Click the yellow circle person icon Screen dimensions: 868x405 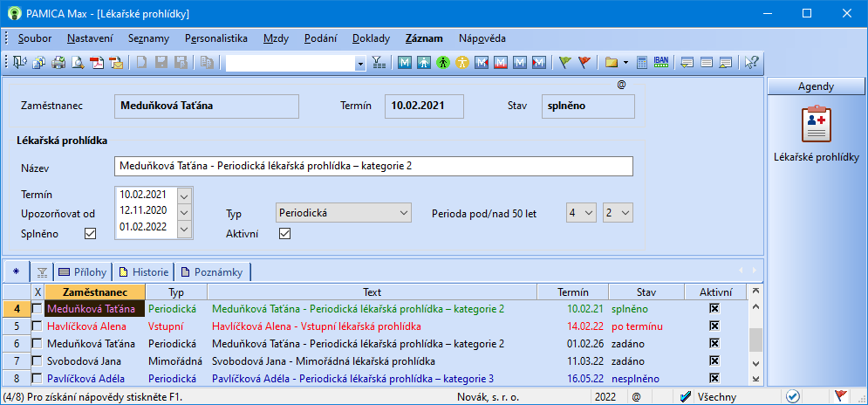461,63
